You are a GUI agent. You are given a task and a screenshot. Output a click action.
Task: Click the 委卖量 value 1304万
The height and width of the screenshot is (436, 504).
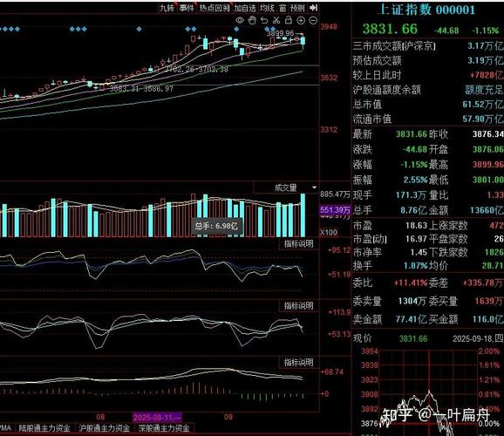tap(412, 301)
